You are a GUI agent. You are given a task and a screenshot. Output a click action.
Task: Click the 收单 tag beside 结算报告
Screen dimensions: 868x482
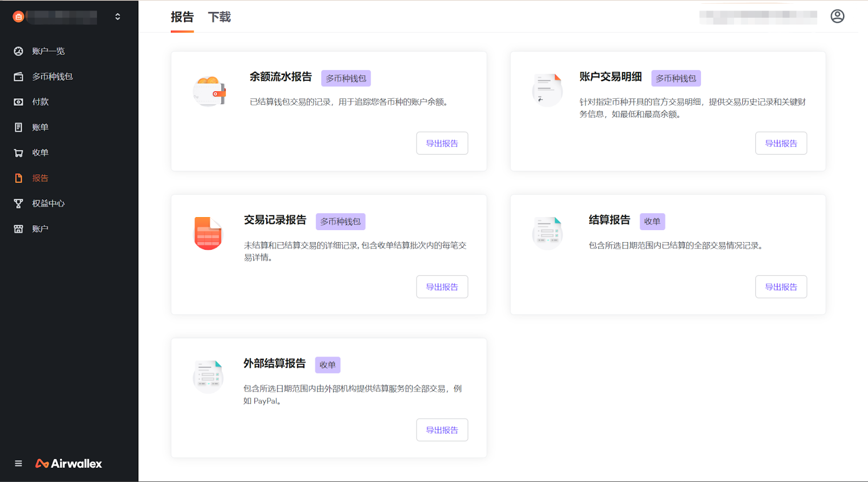click(x=652, y=221)
